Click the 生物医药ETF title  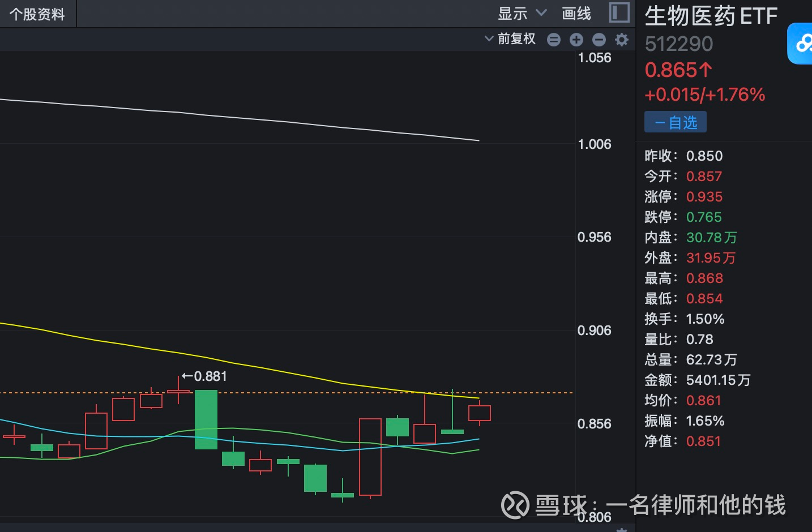[711, 16]
